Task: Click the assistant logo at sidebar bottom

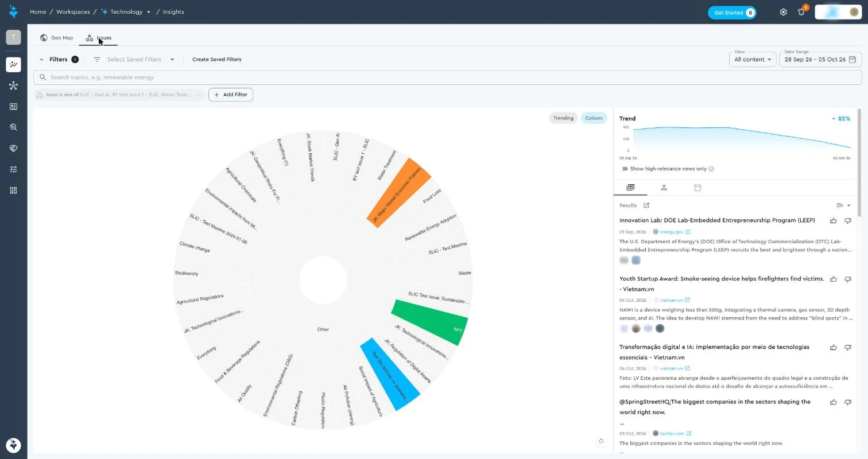Action: tap(13, 445)
